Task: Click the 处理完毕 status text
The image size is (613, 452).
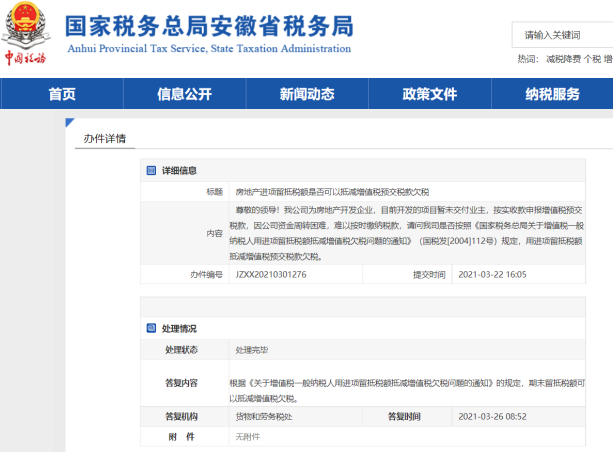Action: 252,350
